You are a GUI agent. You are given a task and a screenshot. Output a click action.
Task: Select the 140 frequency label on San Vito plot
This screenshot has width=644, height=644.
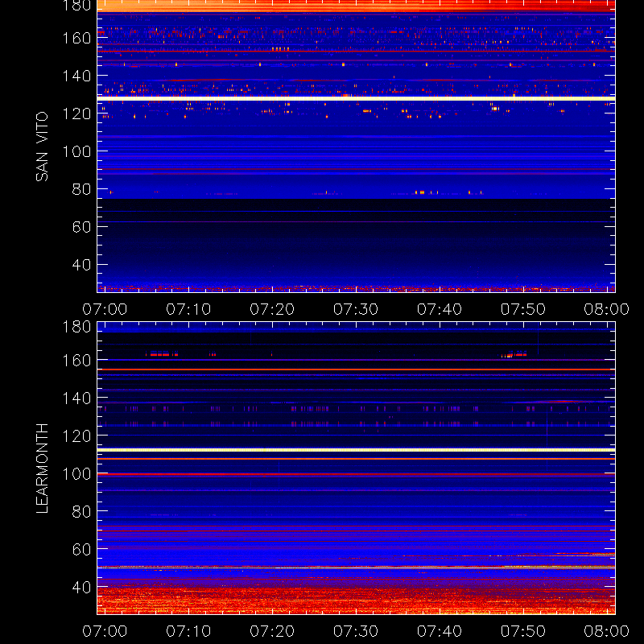pos(76,76)
